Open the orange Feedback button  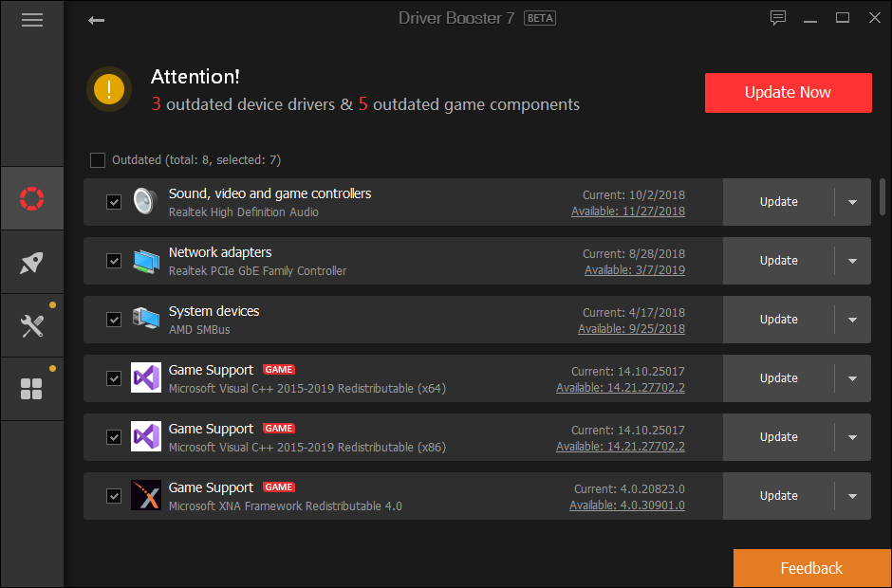(811, 568)
